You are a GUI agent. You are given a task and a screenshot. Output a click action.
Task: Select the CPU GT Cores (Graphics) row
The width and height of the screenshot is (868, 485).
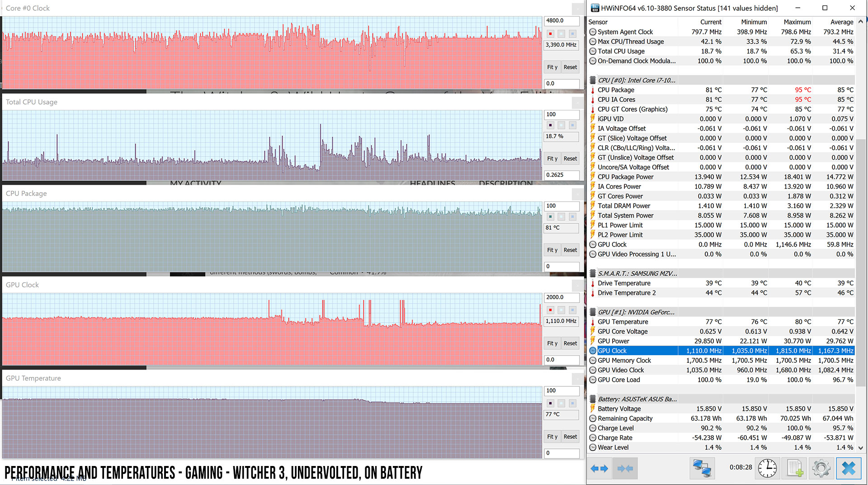[x=722, y=109]
